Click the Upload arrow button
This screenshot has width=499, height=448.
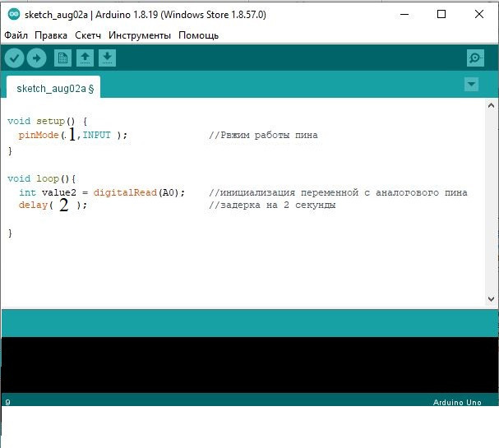tap(37, 58)
